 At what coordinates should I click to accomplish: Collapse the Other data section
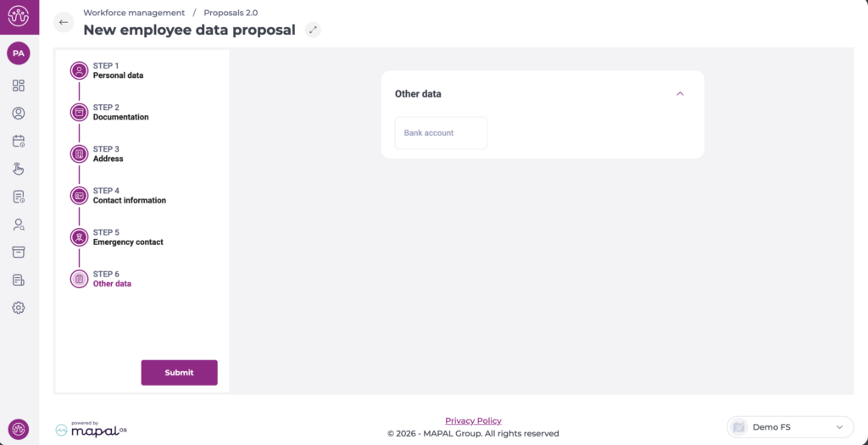click(680, 94)
